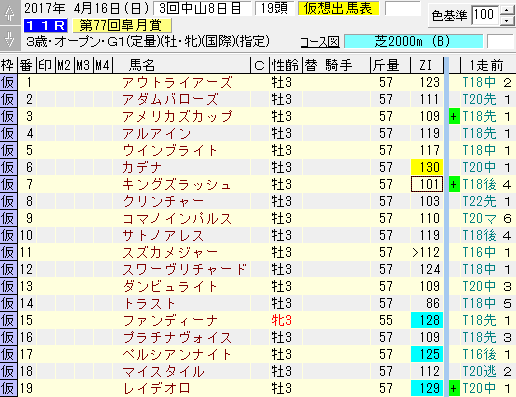
Task: Sort by the ZI column header
Action: click(427, 65)
